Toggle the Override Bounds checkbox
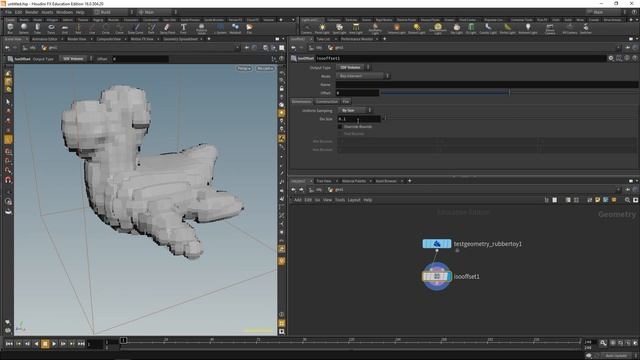This screenshot has width=640, height=360. 340,127
